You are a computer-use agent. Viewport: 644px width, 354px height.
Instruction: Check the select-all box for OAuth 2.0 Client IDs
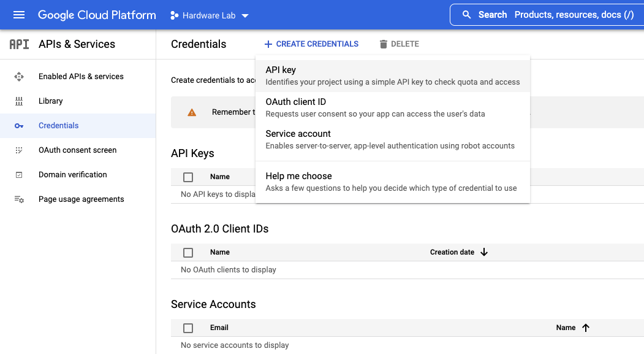(x=188, y=252)
